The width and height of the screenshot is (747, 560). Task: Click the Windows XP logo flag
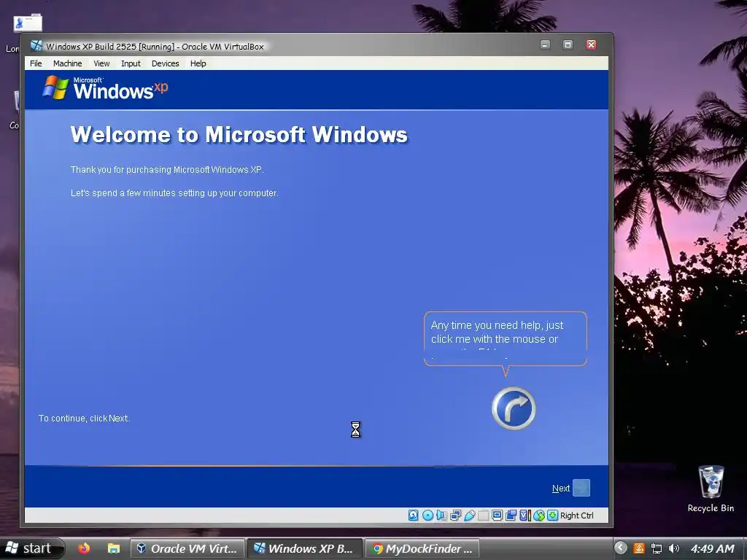click(55, 87)
